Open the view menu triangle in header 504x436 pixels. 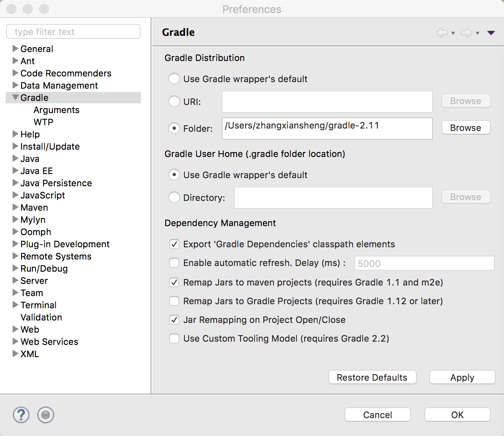(491, 33)
